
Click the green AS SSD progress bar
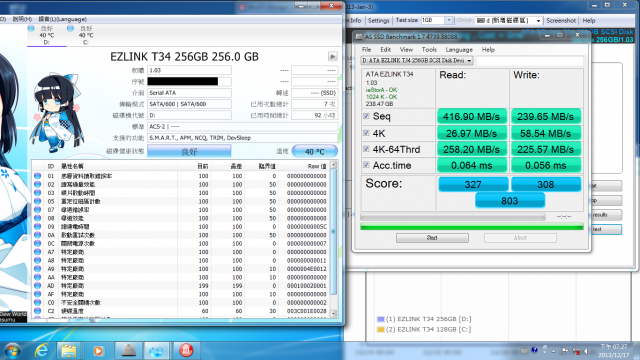pos(471,227)
